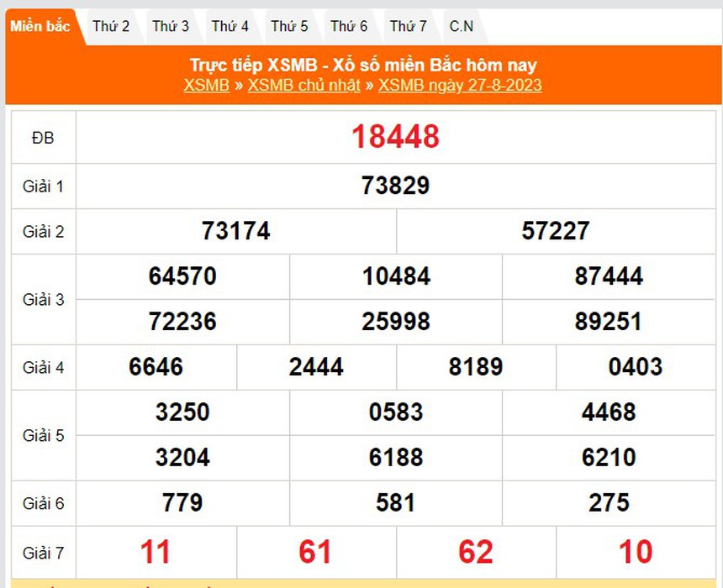Show results for Thứ 6 tab
Screen dimensions: 723x588
349,27
